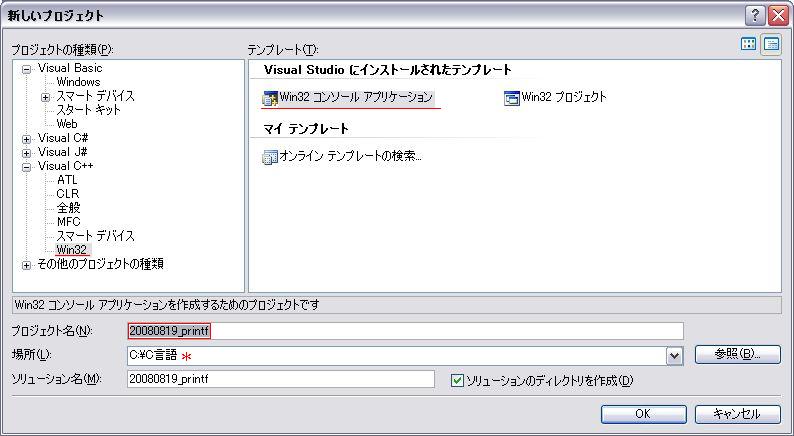Select Win32 project type

click(x=72, y=250)
